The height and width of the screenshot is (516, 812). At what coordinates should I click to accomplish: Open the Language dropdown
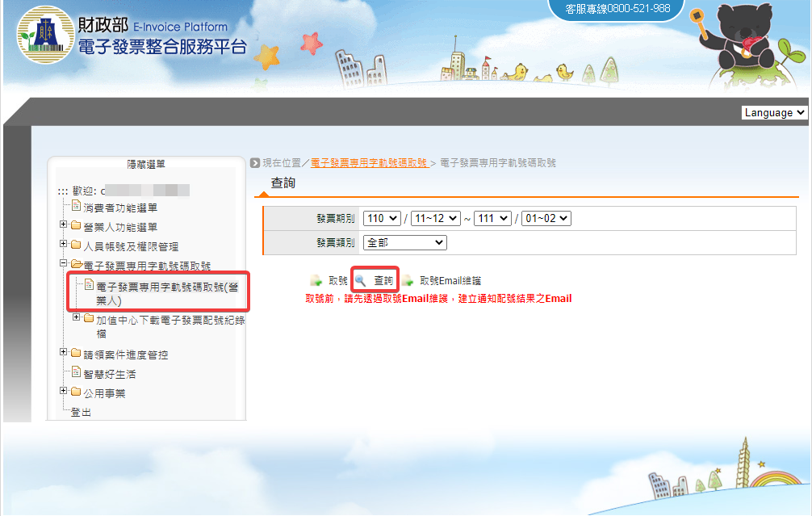coord(774,113)
